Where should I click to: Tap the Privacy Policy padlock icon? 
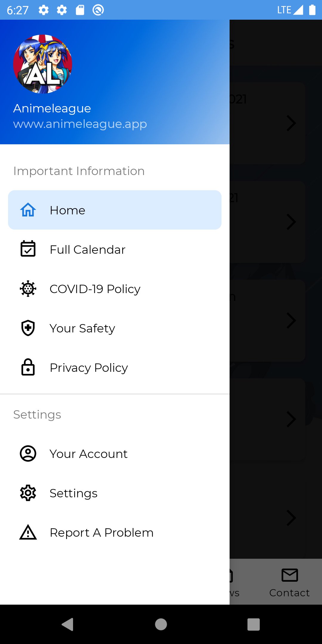coord(28,367)
